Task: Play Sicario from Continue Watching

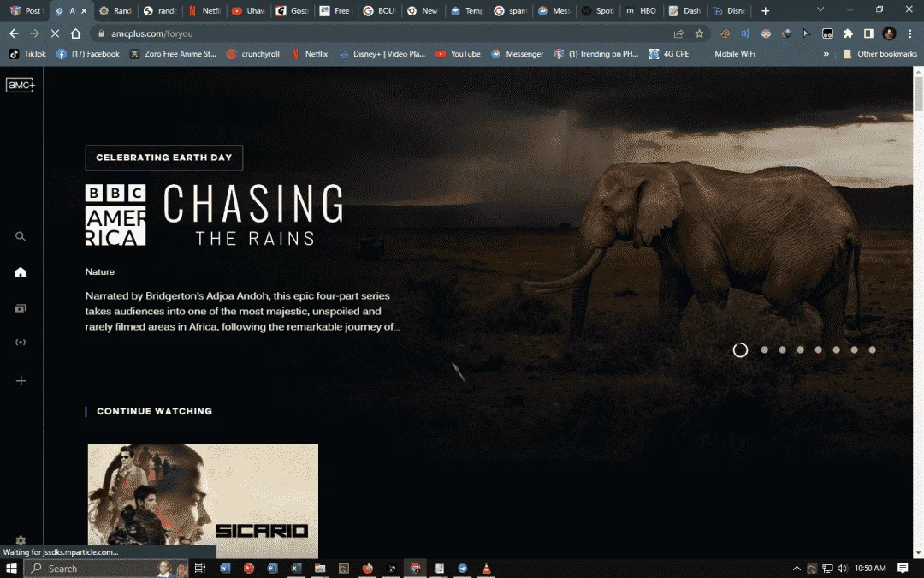Action: [203, 501]
